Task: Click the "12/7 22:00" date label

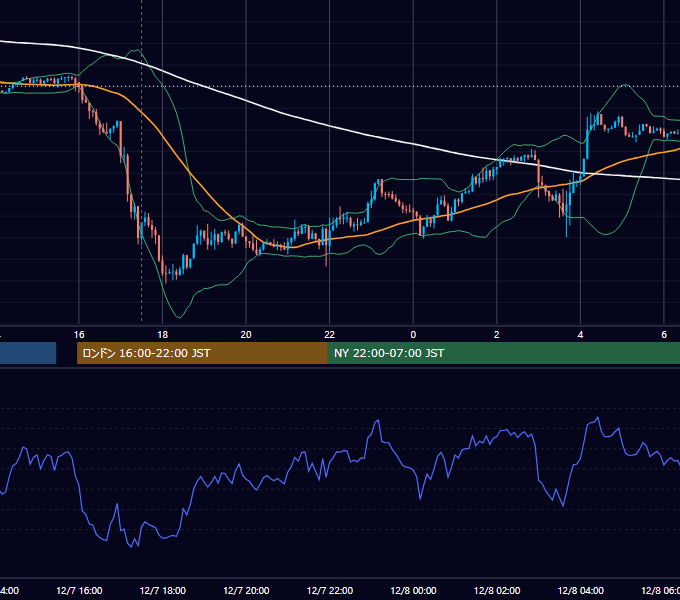Action: click(x=330, y=590)
